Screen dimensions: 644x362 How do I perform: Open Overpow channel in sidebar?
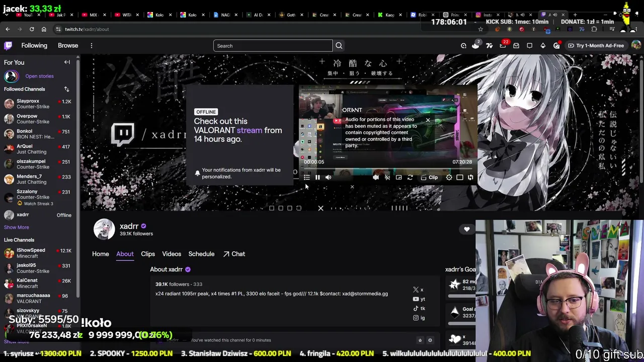(x=38, y=119)
